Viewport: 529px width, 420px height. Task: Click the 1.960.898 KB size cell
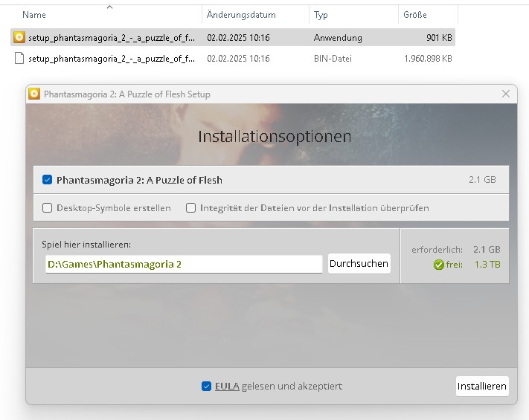tap(428, 59)
